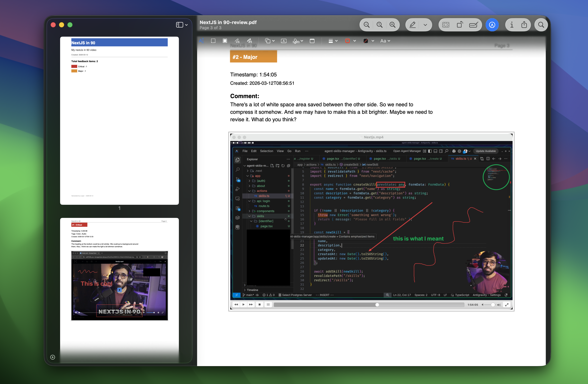Click the 'Created: 2026-03-12T08:56:51' text line
The image size is (588, 384).
tap(262, 83)
